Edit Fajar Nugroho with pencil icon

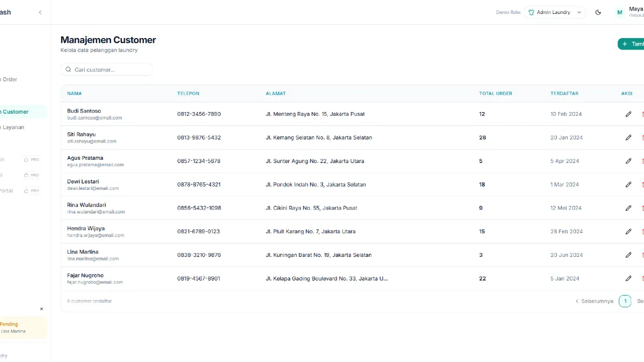[x=628, y=278]
